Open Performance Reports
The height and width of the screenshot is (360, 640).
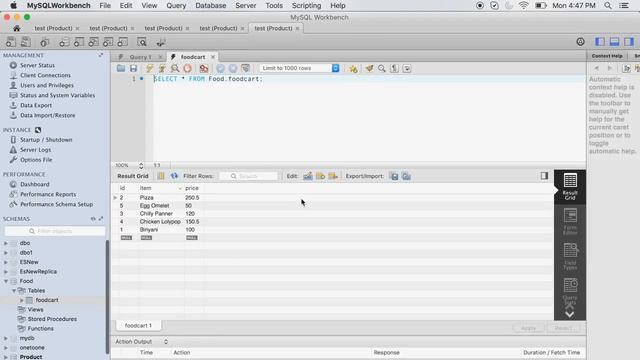(x=48, y=194)
